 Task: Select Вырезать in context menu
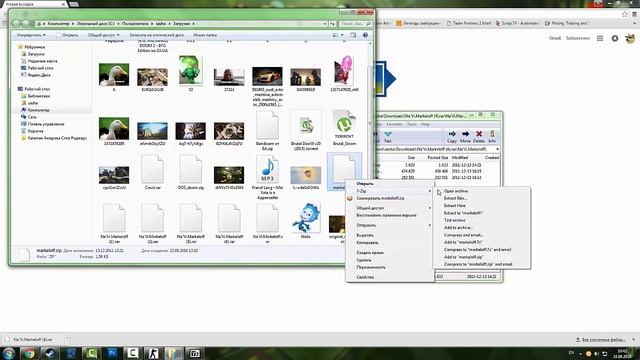click(x=365, y=236)
